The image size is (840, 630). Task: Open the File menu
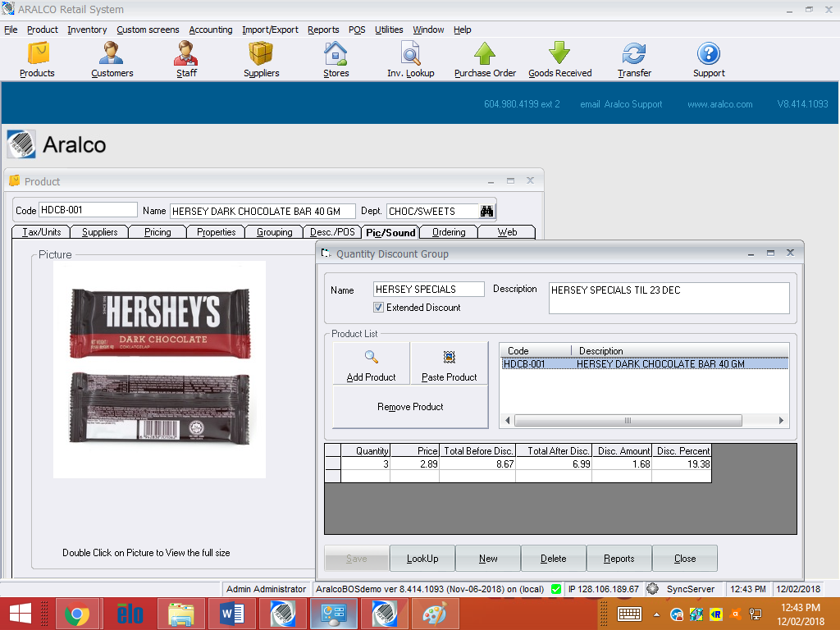11,30
